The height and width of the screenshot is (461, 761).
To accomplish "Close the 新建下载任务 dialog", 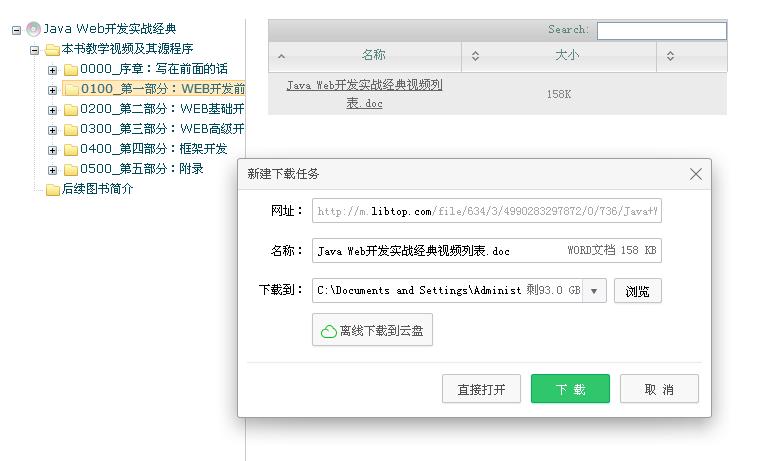I will (696, 174).
